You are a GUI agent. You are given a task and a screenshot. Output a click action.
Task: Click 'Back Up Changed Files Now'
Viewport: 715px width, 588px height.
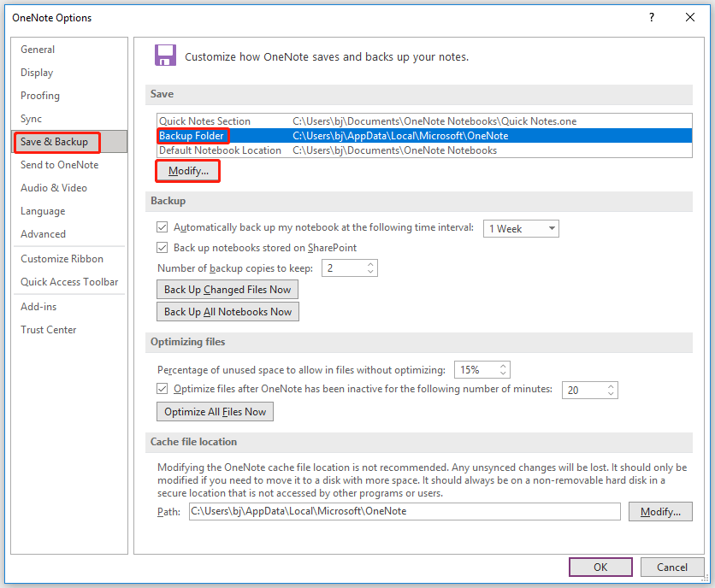pyautogui.click(x=227, y=289)
